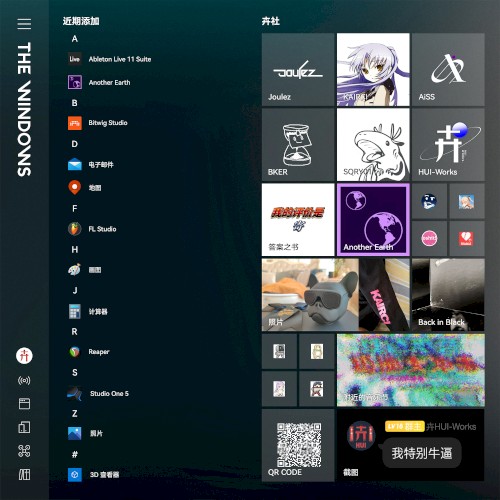The width and height of the screenshot is (500, 500).
Task: Open the AiSS tile
Action: click(x=448, y=69)
